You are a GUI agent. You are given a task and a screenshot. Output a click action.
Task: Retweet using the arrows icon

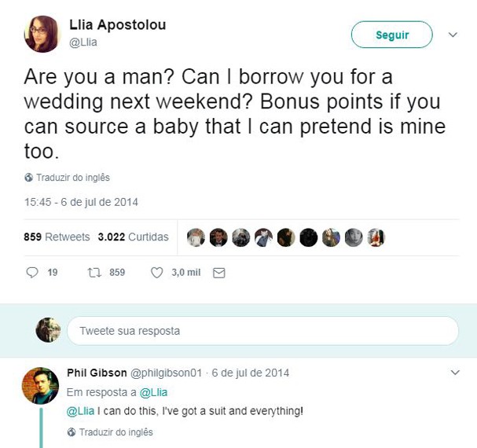tap(94, 273)
